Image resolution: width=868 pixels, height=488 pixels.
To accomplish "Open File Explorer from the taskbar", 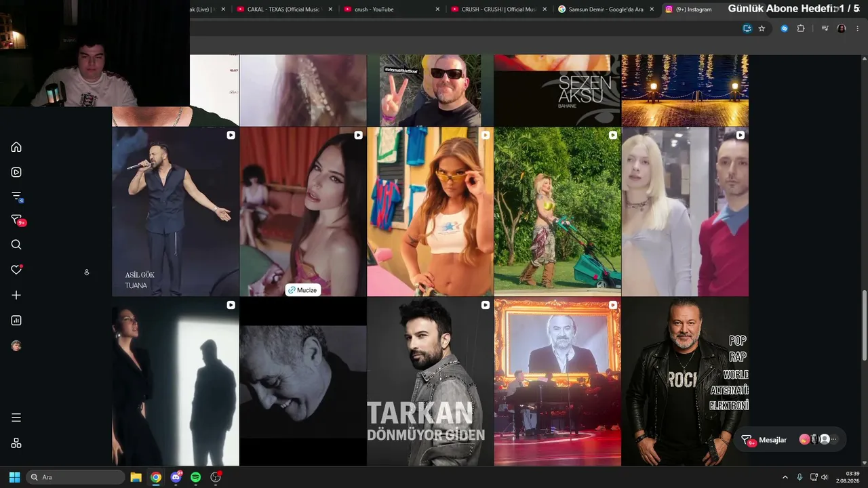I will click(x=136, y=477).
